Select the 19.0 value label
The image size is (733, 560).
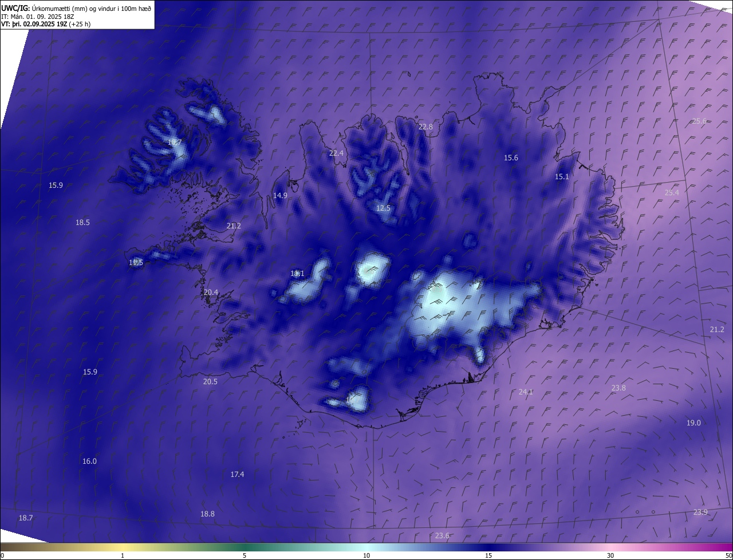[693, 423]
